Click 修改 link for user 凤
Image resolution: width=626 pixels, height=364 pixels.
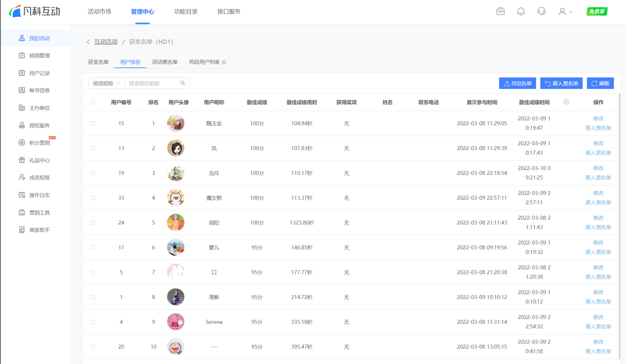[x=598, y=143]
